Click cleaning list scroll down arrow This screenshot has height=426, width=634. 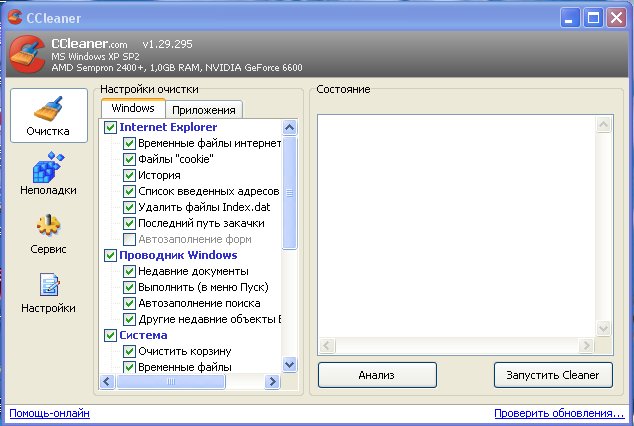(290, 365)
